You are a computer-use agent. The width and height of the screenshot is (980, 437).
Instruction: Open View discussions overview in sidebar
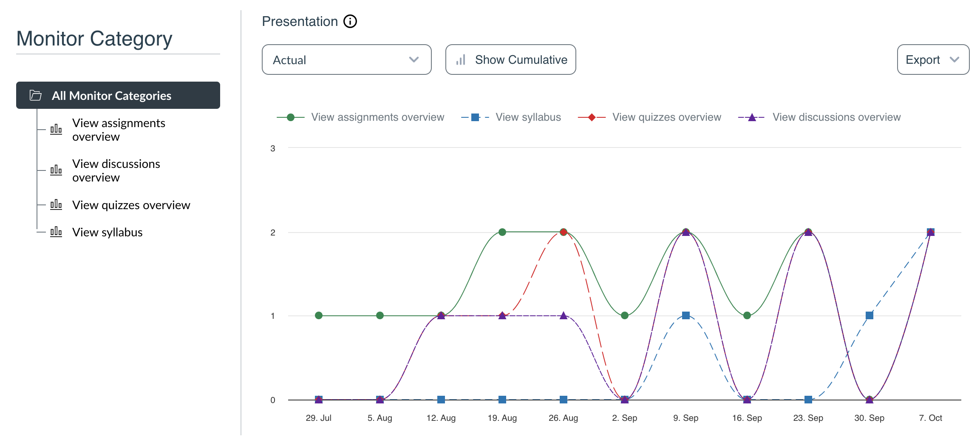tap(116, 170)
